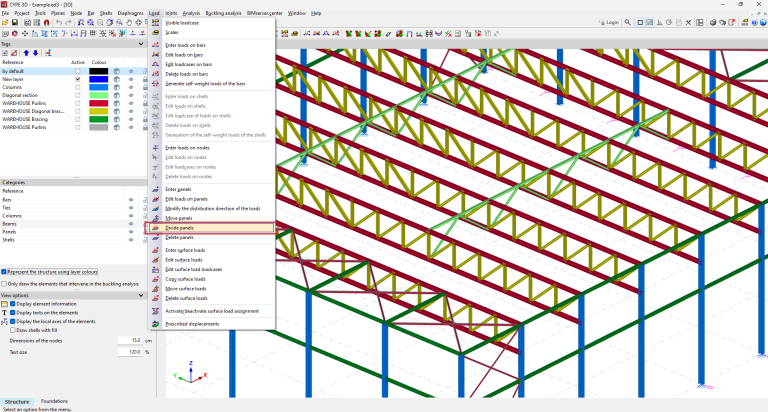This screenshot has width=768, height=412.
Task: Enable Display element information checkbox
Action: (x=10, y=303)
